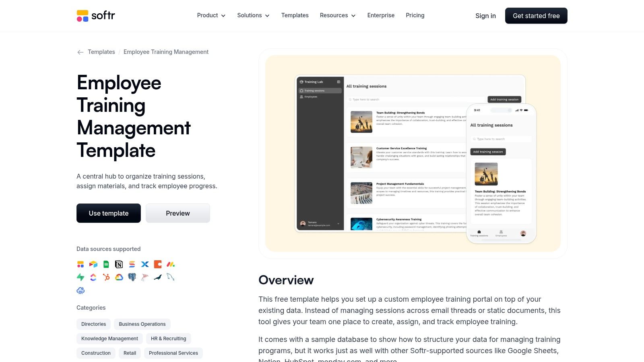
Task: Pick the Supabase data source icon
Action: click(x=80, y=277)
